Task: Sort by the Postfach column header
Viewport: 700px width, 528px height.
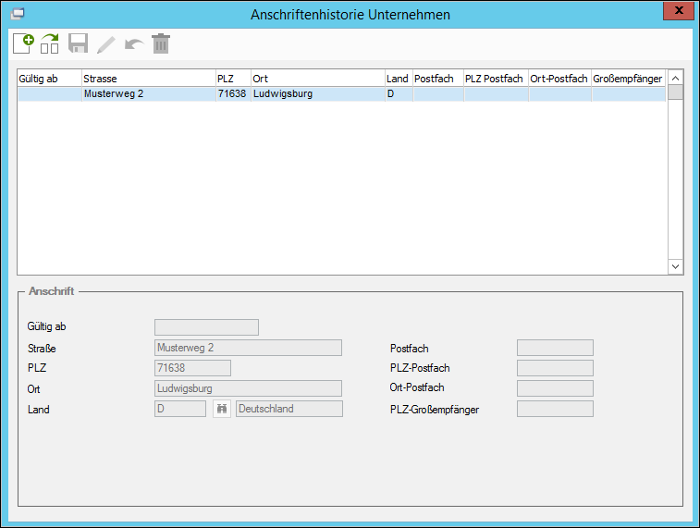Action: pyautogui.click(x=438, y=79)
